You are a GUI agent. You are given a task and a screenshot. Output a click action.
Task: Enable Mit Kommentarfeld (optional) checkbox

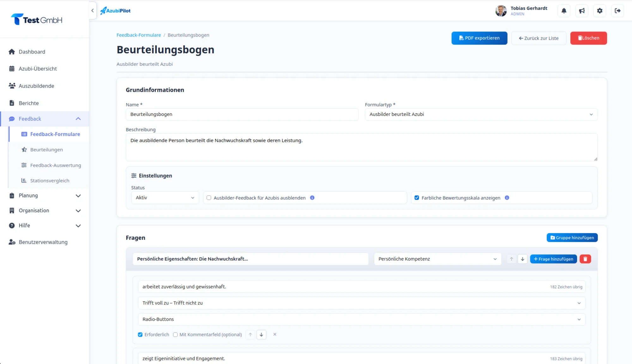pyautogui.click(x=175, y=335)
